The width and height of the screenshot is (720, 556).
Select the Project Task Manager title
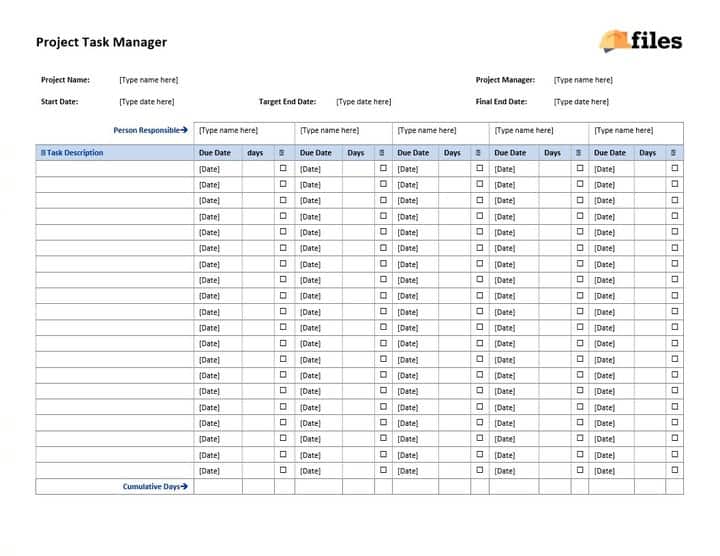point(101,42)
